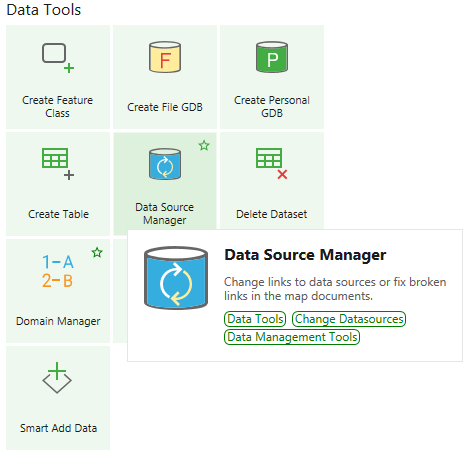The height and width of the screenshot is (455, 471).
Task: Click the large database icon in tooltip
Action: (176, 278)
